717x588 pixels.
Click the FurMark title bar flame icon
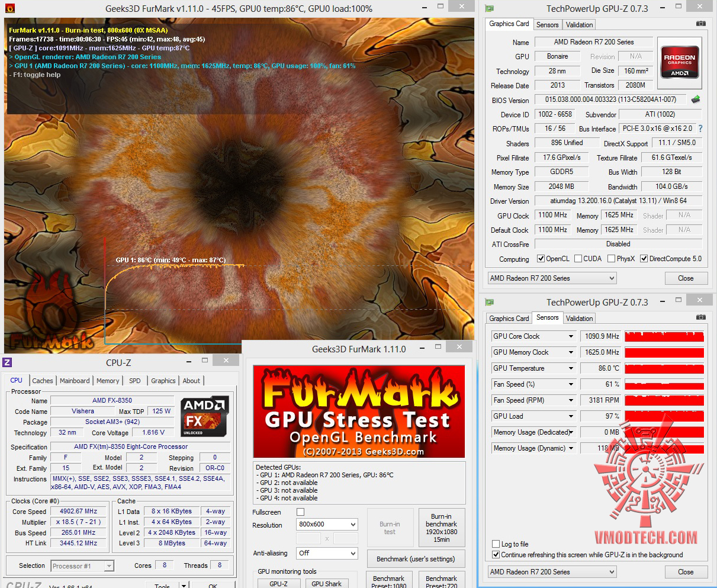tap(9, 8)
